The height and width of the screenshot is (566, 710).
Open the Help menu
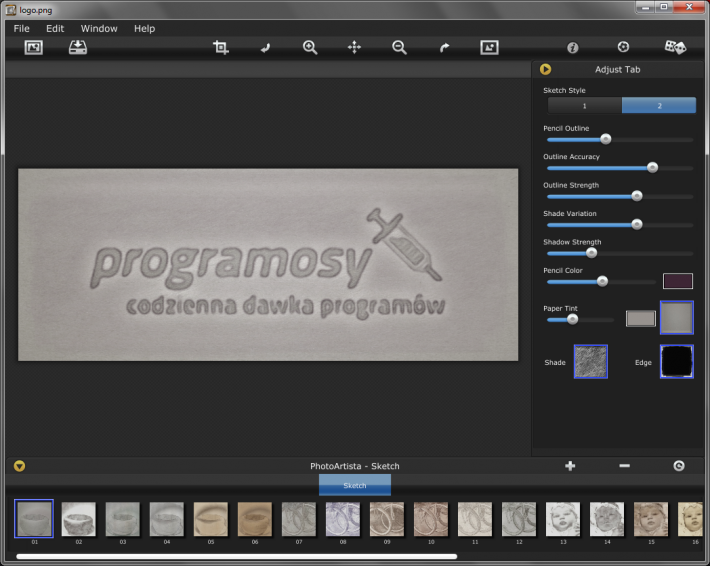point(144,29)
